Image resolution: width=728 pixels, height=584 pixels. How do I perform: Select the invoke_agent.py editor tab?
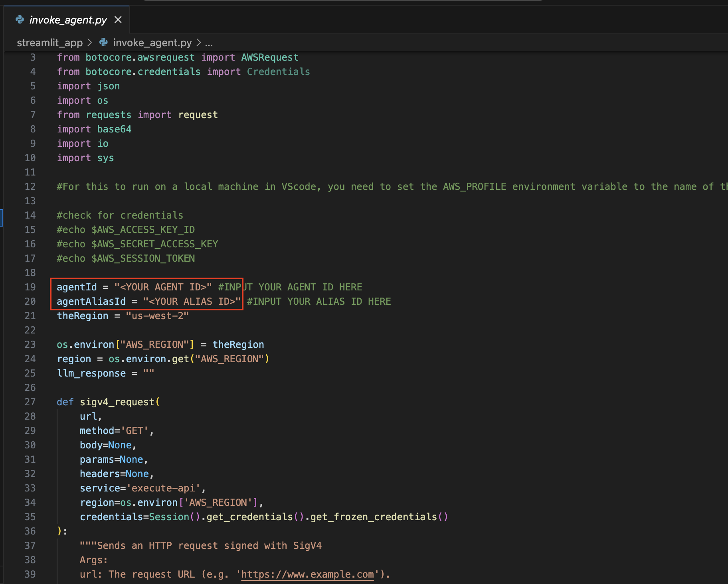pyautogui.click(x=67, y=20)
